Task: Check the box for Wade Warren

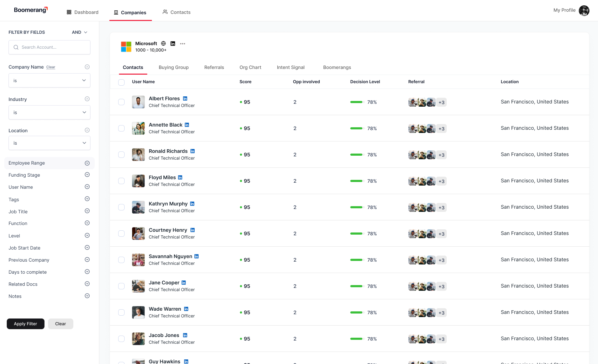Action: pyautogui.click(x=121, y=312)
